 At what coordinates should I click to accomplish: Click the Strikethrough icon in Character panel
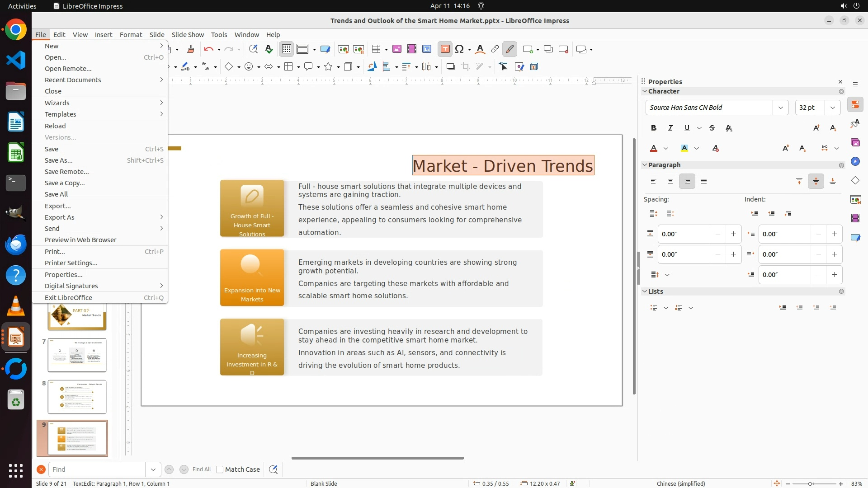pyautogui.click(x=712, y=128)
